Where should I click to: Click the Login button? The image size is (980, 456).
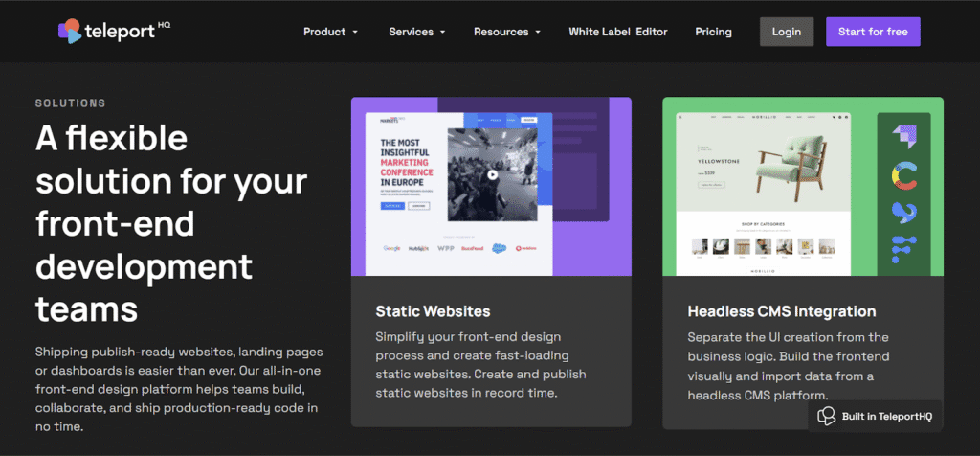(787, 32)
